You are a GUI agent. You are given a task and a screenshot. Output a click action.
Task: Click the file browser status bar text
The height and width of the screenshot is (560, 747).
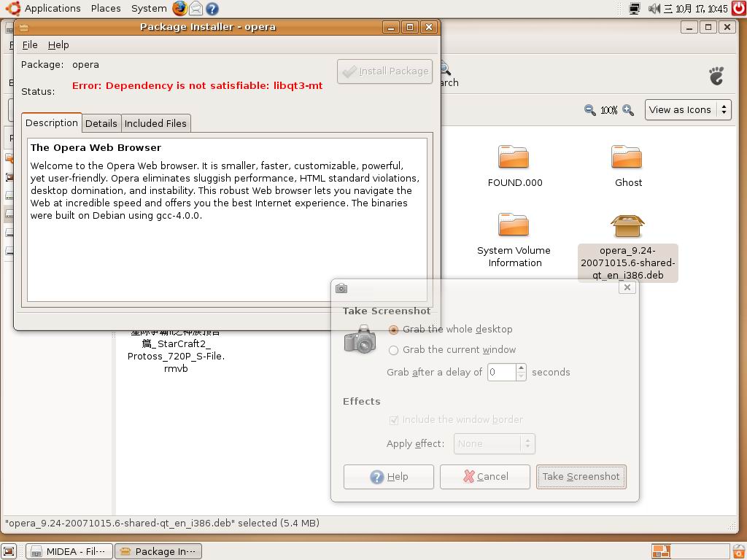(162, 524)
